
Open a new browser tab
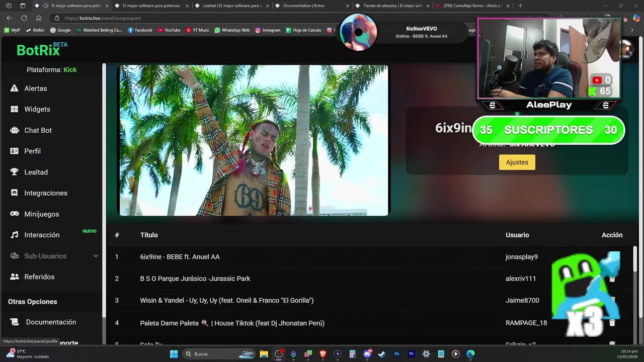pyautogui.click(x=520, y=6)
